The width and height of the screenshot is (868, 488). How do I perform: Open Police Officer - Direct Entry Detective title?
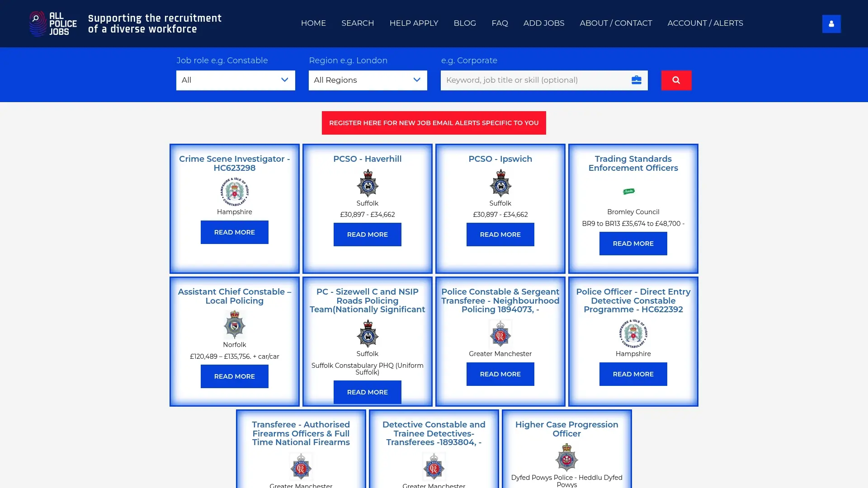(633, 300)
